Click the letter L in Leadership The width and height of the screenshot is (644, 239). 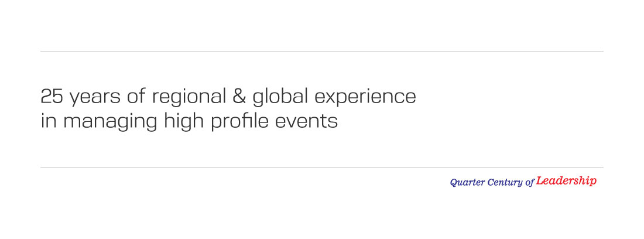click(x=540, y=180)
